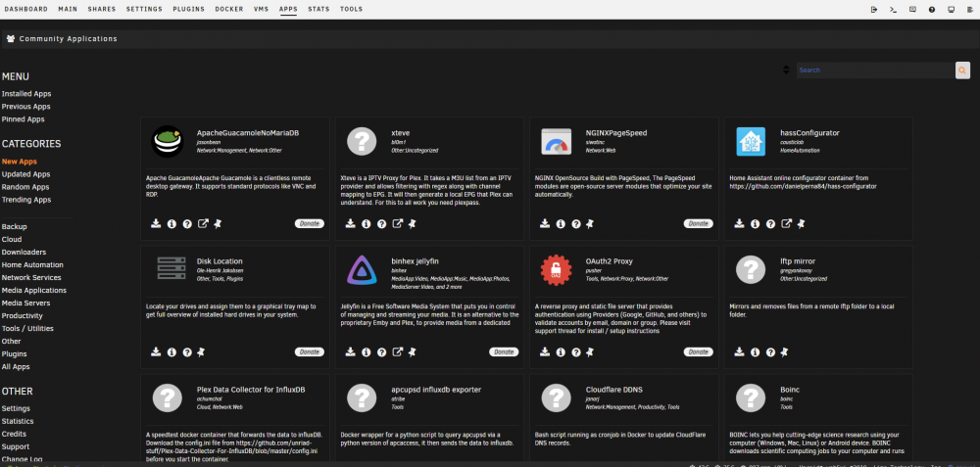
Task: Open the terminal icon in top bar
Action: coord(893,10)
